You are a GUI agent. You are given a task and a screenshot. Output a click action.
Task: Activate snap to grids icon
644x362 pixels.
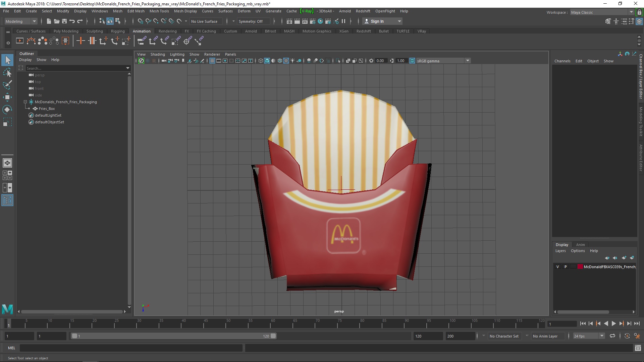(x=141, y=21)
